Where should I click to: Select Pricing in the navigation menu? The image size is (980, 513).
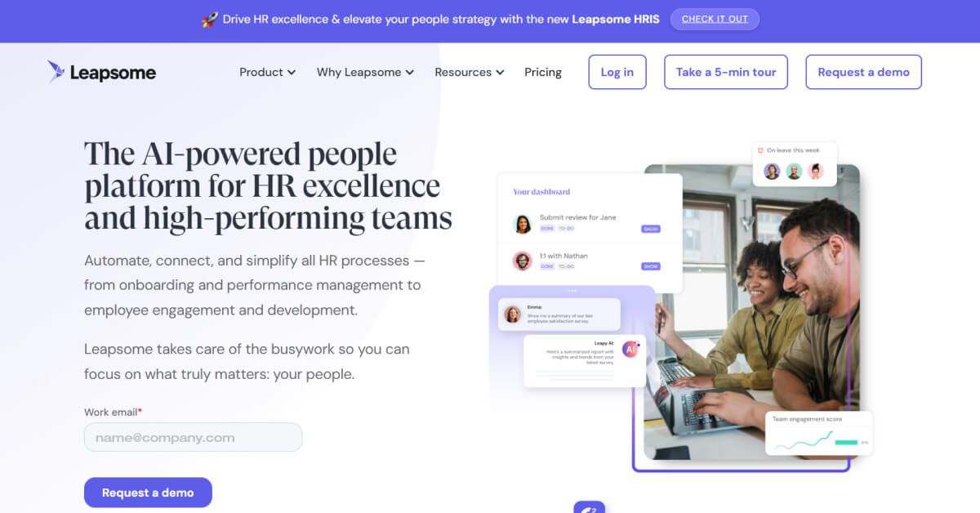click(x=542, y=72)
